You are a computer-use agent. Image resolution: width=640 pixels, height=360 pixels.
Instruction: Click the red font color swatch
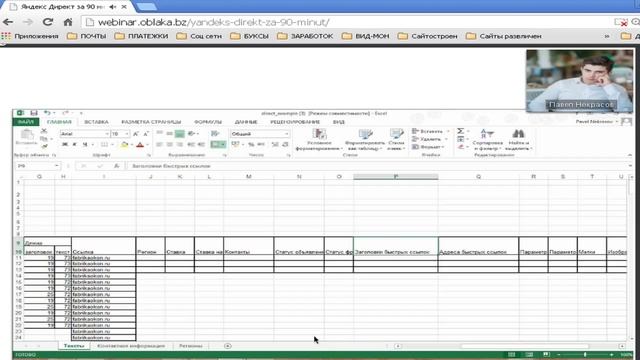pos(140,144)
